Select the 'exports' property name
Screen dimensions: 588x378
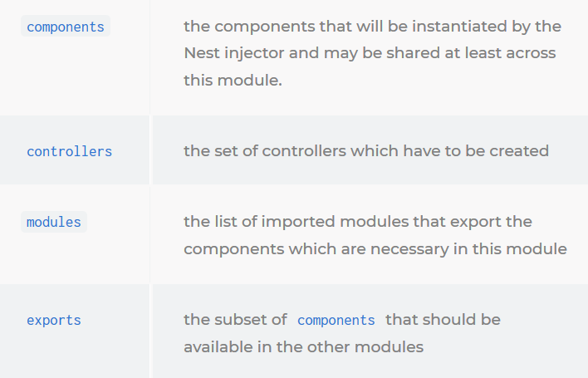(54, 320)
